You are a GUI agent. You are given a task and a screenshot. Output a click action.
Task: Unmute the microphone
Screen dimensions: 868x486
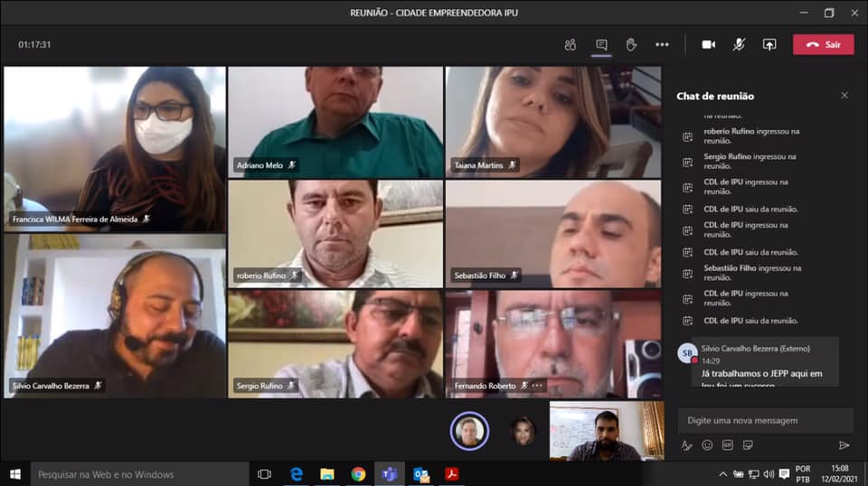(739, 45)
